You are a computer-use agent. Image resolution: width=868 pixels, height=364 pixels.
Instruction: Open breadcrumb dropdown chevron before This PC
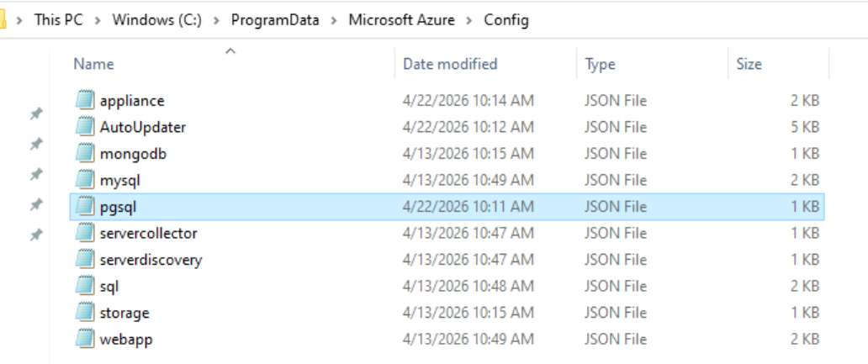[x=20, y=20]
